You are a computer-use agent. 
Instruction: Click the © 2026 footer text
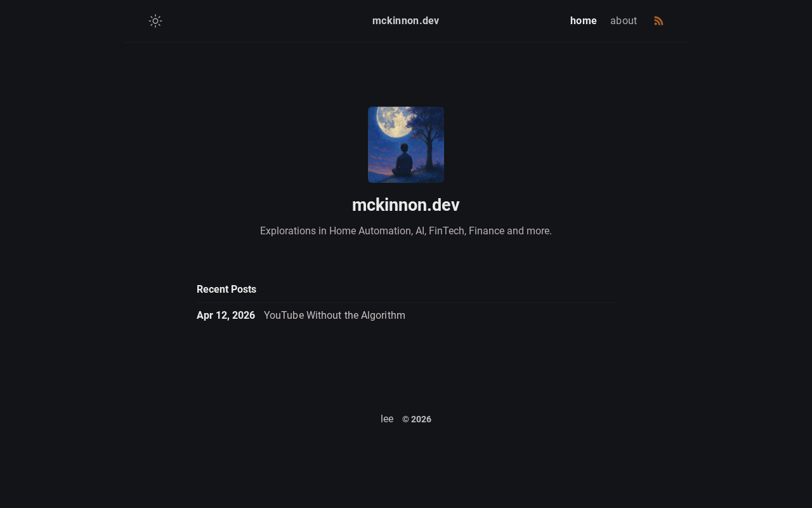click(x=417, y=420)
